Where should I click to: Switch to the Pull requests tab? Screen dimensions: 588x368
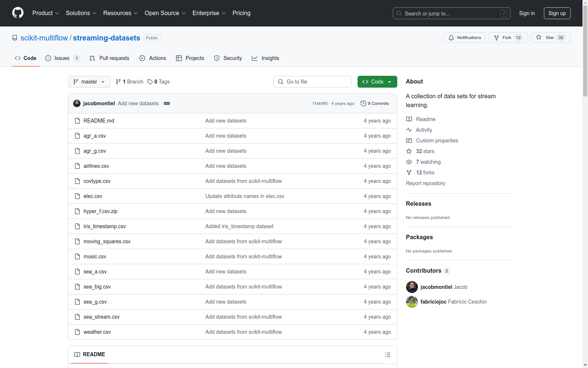tap(110, 58)
